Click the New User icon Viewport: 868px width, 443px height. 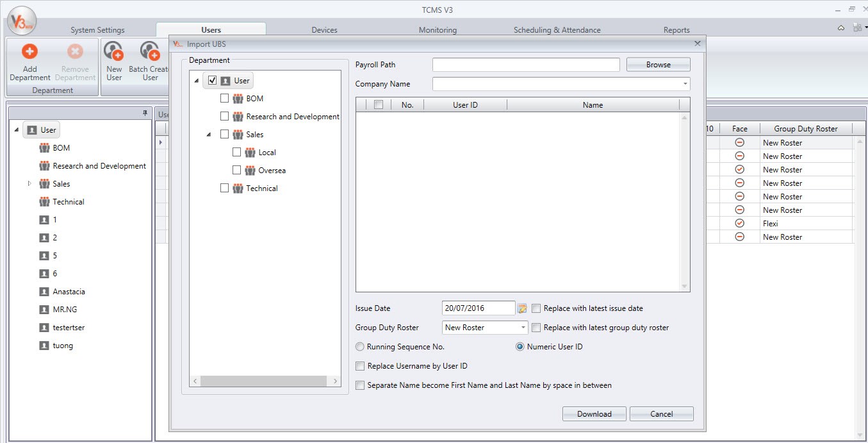113,51
